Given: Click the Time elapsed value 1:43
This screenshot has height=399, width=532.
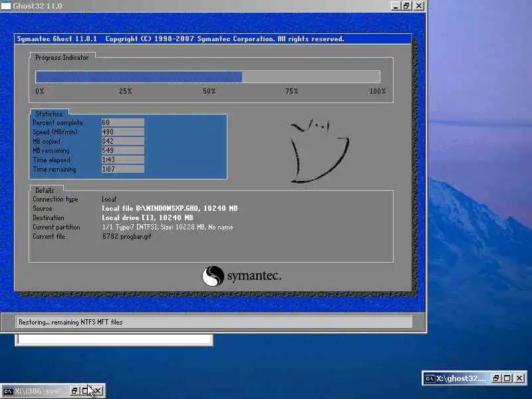Looking at the screenshot, I should (x=123, y=160).
